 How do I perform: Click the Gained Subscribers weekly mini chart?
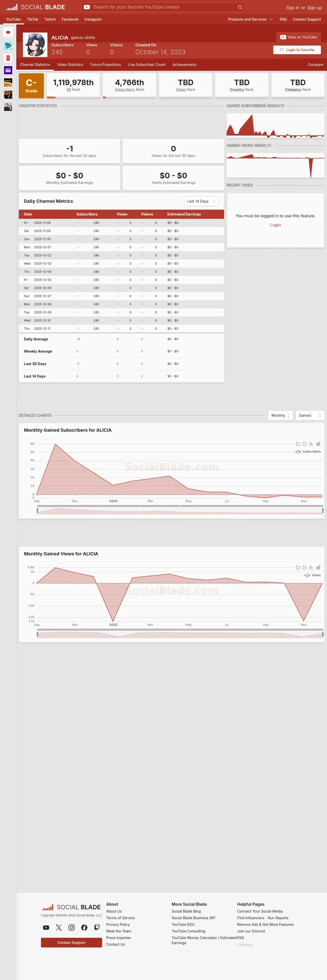click(x=275, y=125)
